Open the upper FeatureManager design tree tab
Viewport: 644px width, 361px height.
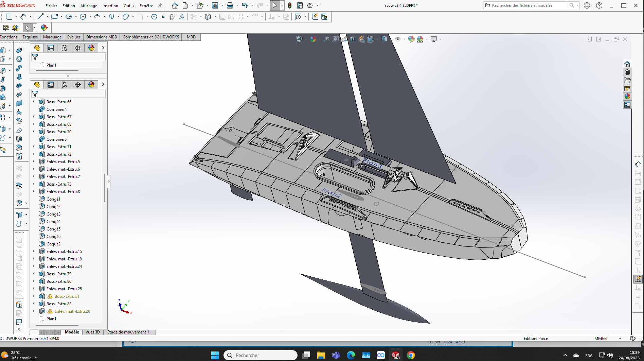[x=37, y=48]
